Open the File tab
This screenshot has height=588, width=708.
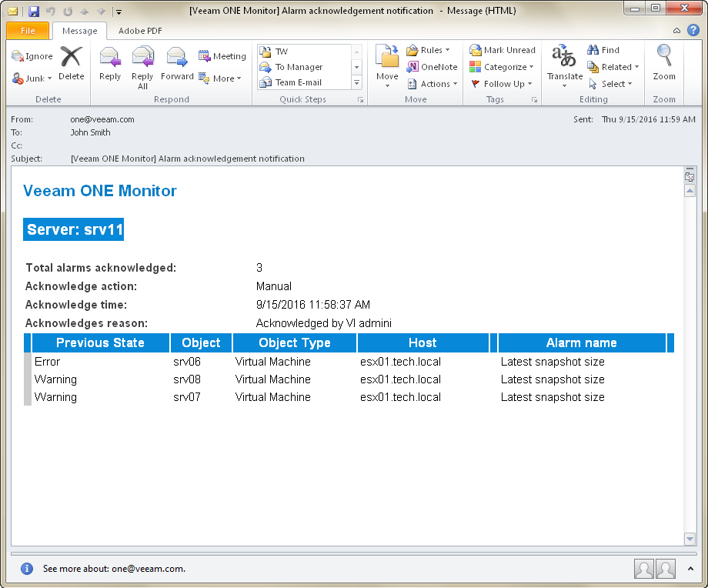(x=28, y=31)
